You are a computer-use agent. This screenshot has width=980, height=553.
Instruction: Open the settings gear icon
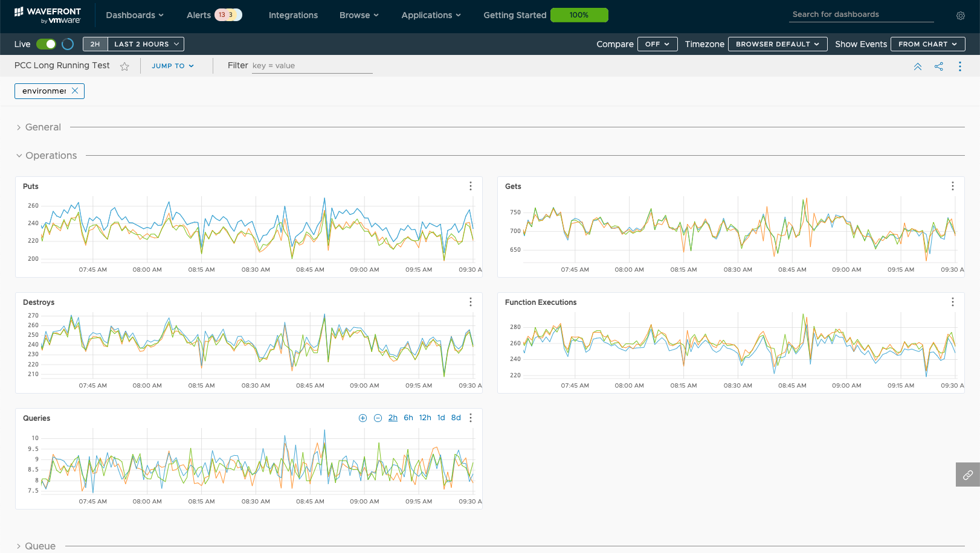(x=960, y=16)
